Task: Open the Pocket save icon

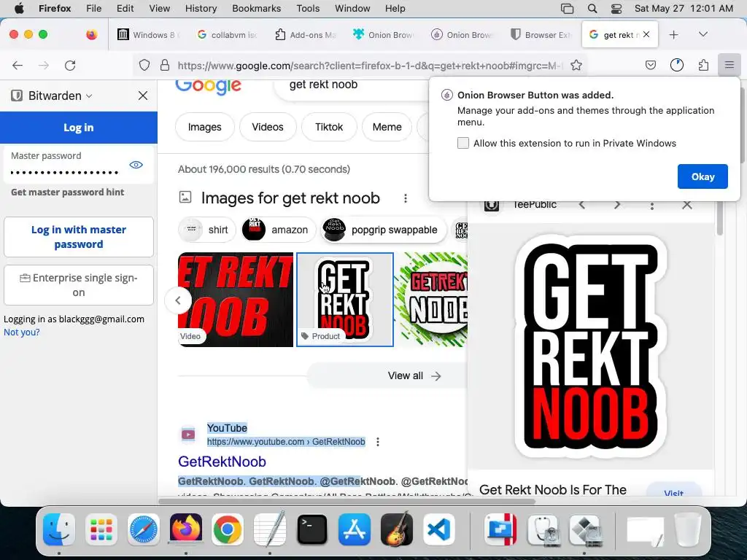Action: tap(650, 65)
